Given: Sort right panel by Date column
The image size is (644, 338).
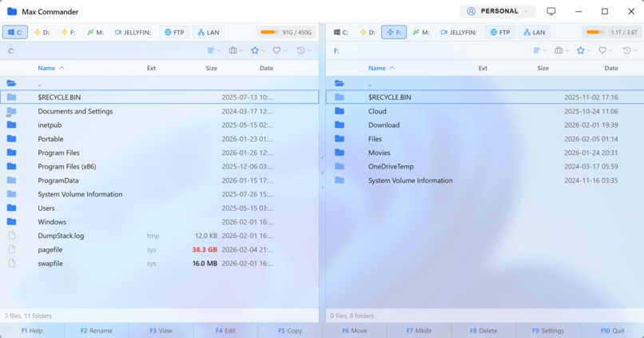Looking at the screenshot, I should pos(610,68).
